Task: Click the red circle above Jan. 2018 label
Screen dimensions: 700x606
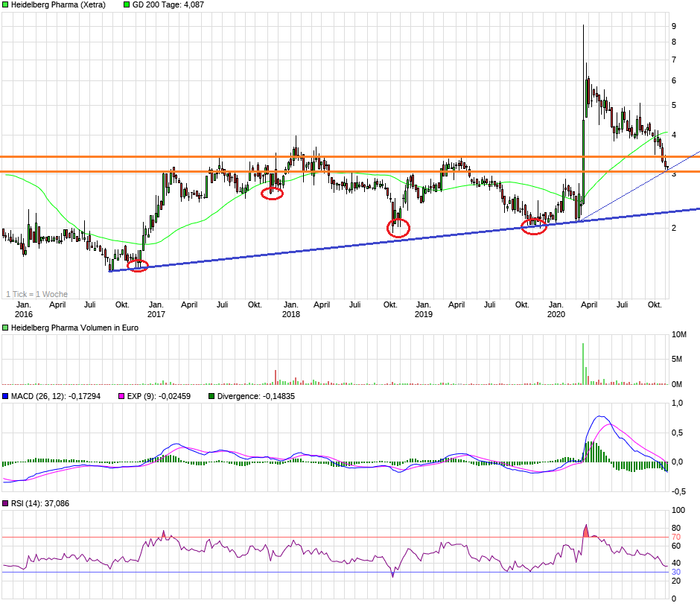Action: tap(273, 194)
